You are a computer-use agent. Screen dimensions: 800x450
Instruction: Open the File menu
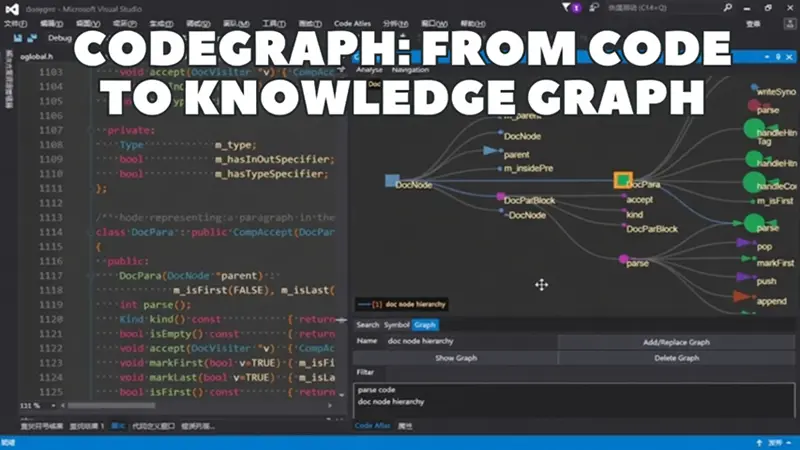coord(15,23)
